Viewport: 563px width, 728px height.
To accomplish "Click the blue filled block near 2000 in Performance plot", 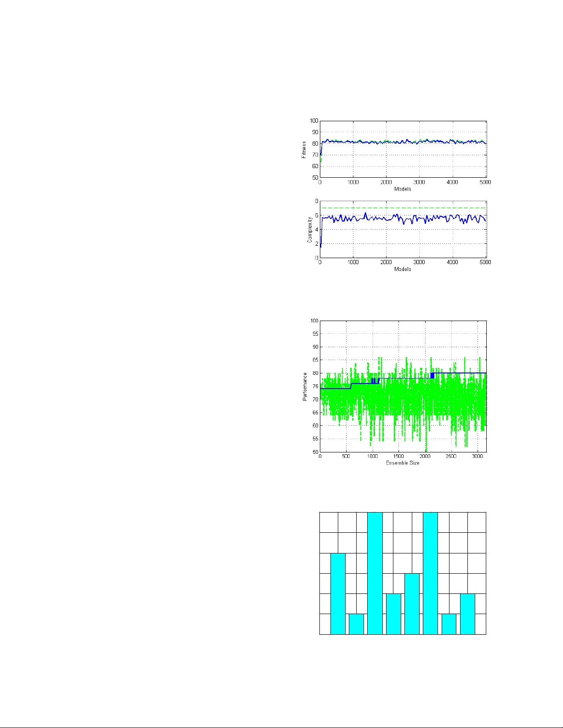I will 432,376.
